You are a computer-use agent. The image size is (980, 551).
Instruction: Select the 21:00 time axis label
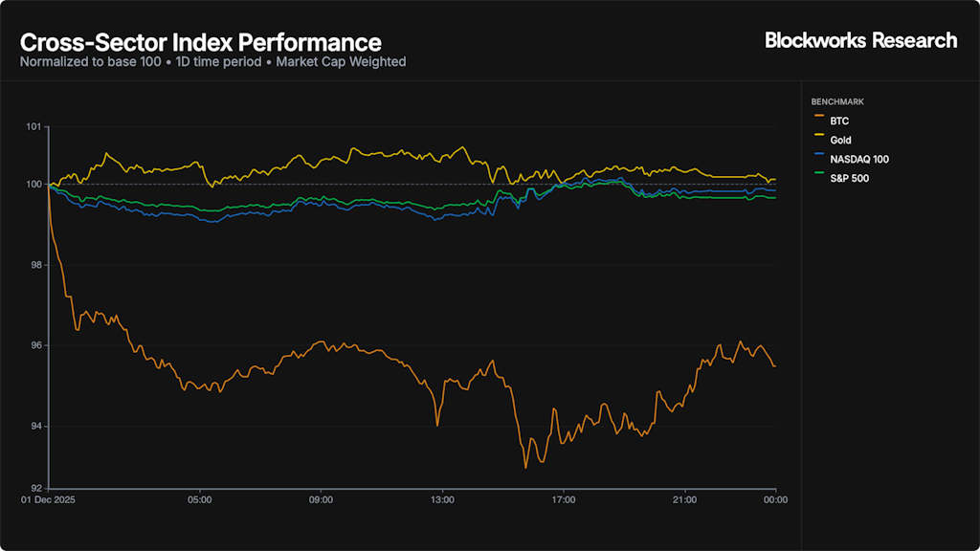[685, 499]
